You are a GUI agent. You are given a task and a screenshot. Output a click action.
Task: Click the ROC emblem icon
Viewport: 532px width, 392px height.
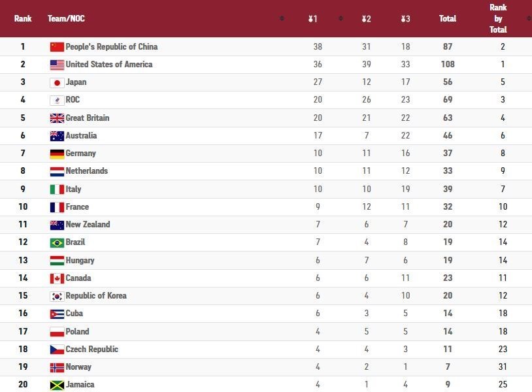(57, 101)
